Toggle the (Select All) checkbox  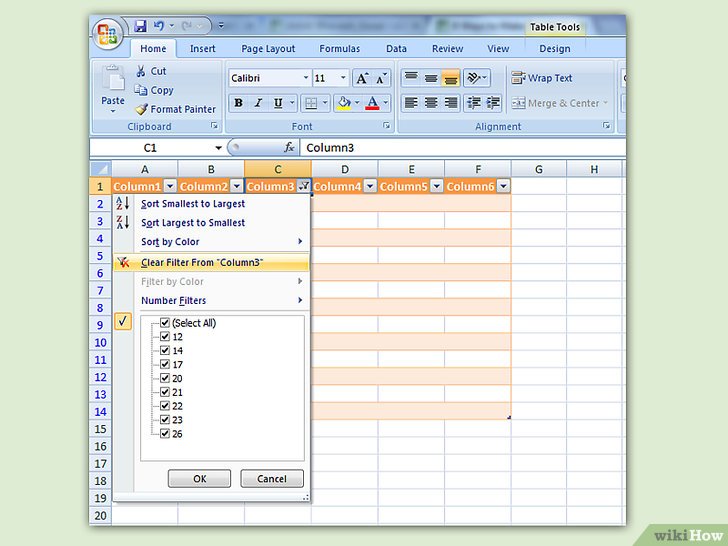click(x=165, y=322)
